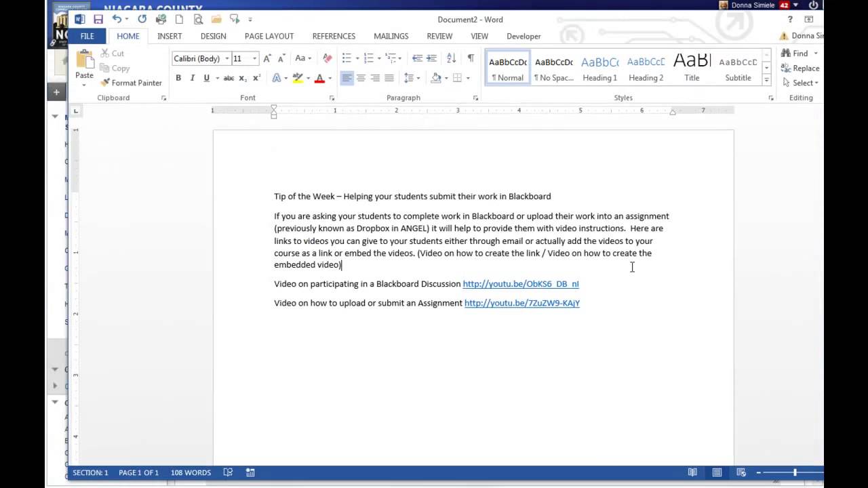Open the Paragraph dialog launcher
Screen dimensions: 868x488
476,98
